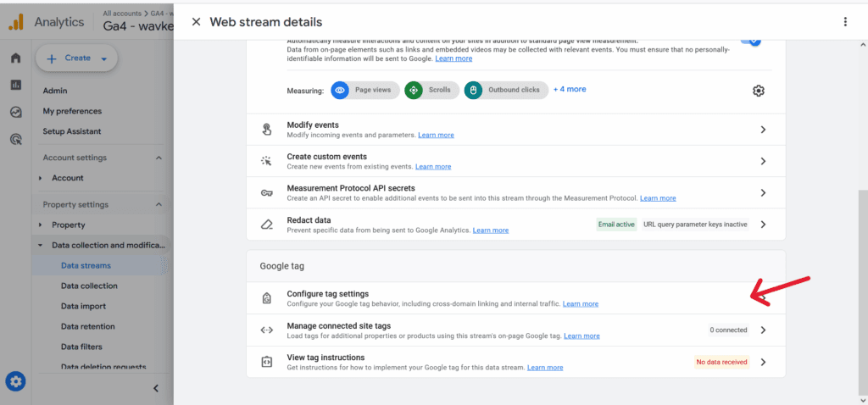The image size is (868, 405).
Task: Open Manage connected site tags chevron
Action: 764,330
